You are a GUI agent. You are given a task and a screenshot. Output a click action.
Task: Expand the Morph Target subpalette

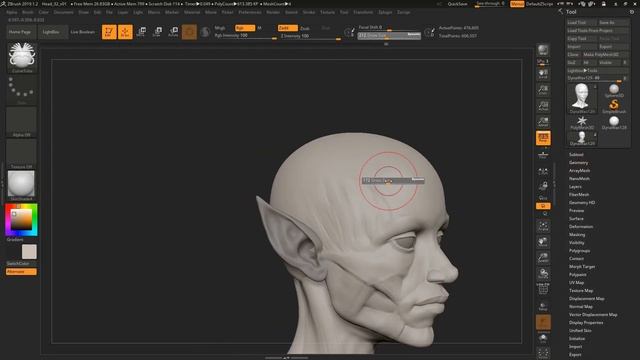point(582,267)
